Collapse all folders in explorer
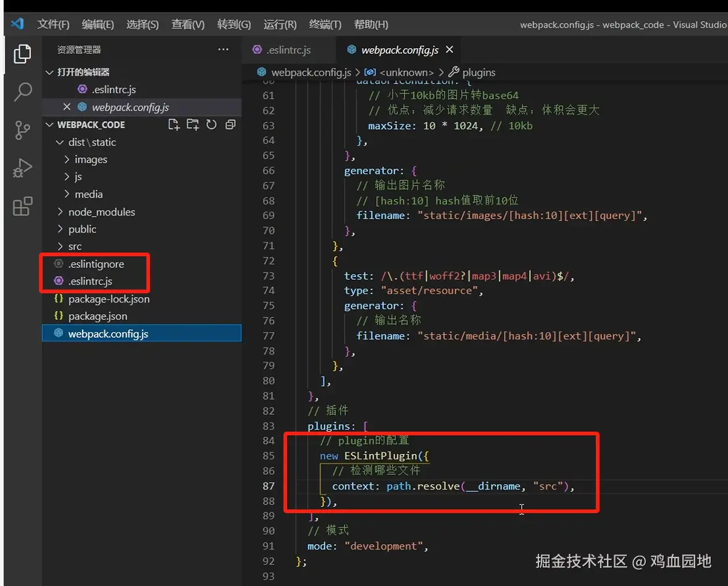 [230, 125]
